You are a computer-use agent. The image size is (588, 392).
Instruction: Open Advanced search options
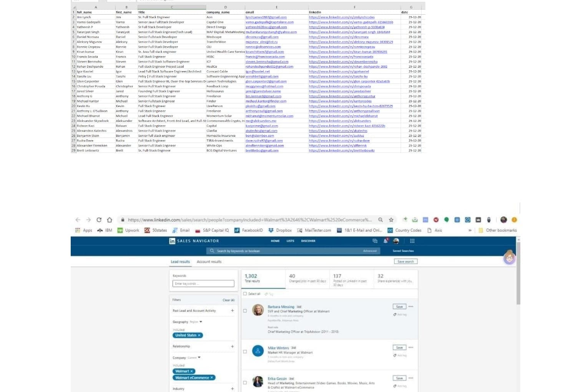click(370, 251)
